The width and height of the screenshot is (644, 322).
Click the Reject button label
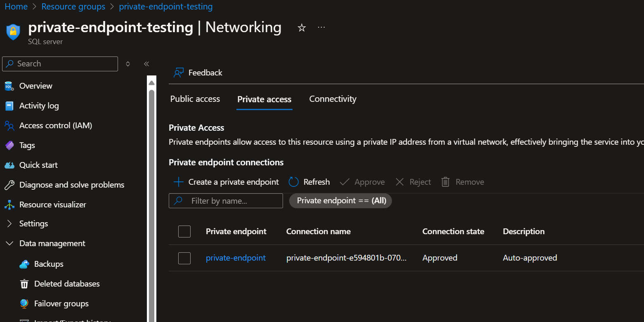420,182
